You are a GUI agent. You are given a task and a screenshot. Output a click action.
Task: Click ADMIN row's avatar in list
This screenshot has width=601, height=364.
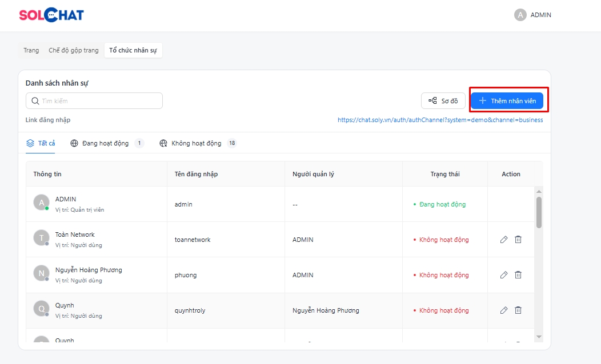[x=41, y=203]
